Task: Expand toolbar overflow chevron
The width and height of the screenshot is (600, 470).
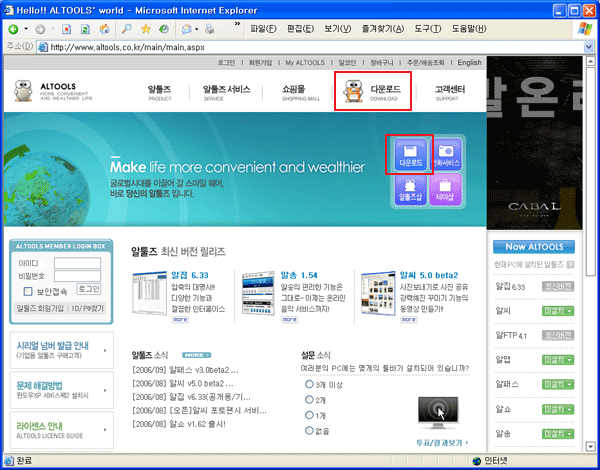Action: coord(237,24)
